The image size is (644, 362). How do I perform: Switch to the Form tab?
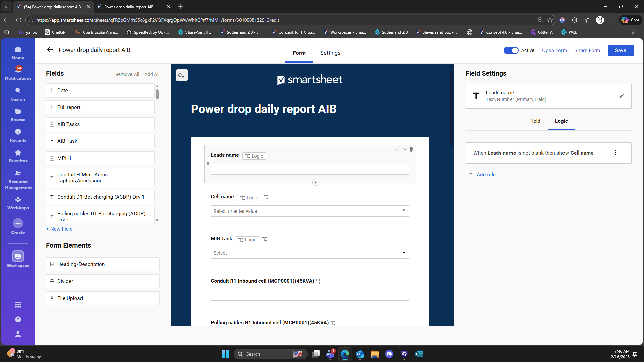pos(299,53)
